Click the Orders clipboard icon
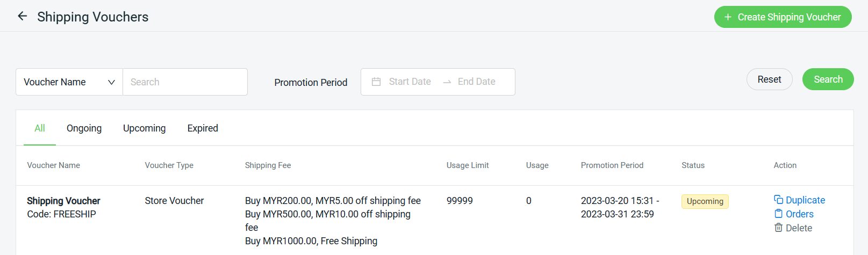Screen dimensions: 868x255 (778, 214)
